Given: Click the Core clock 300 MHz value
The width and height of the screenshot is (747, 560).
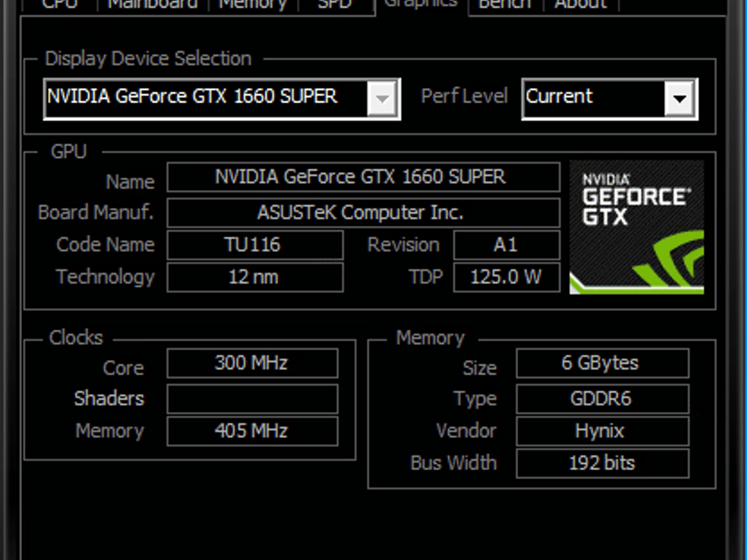Looking at the screenshot, I should pos(252,363).
